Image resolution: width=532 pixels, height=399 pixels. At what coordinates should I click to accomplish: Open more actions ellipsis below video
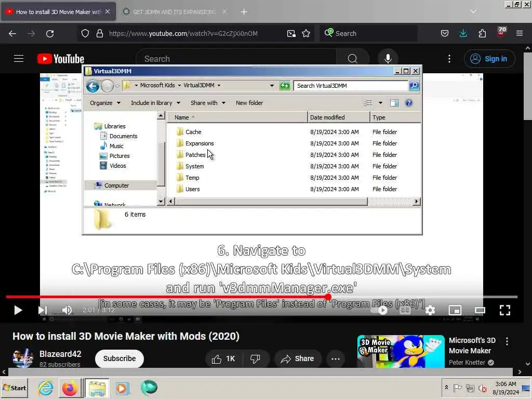[x=336, y=359]
